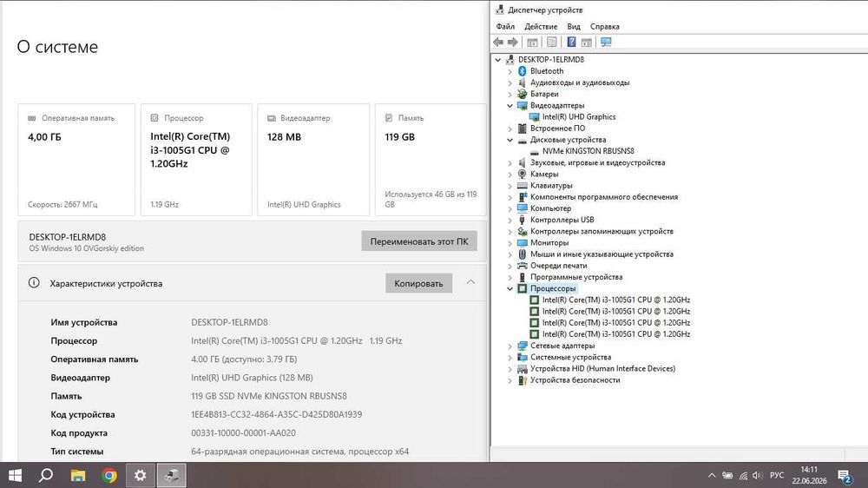
Task: Open Help via the blue question-mark icon
Action: click(x=571, y=42)
